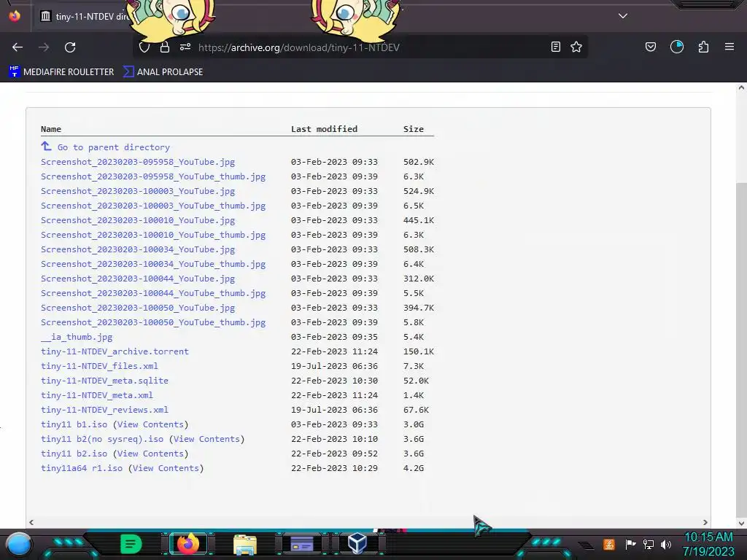747x560 pixels.
Task: Open Screenshot_20230203-100034_YouTube_thumb.jpg
Action: (153, 264)
